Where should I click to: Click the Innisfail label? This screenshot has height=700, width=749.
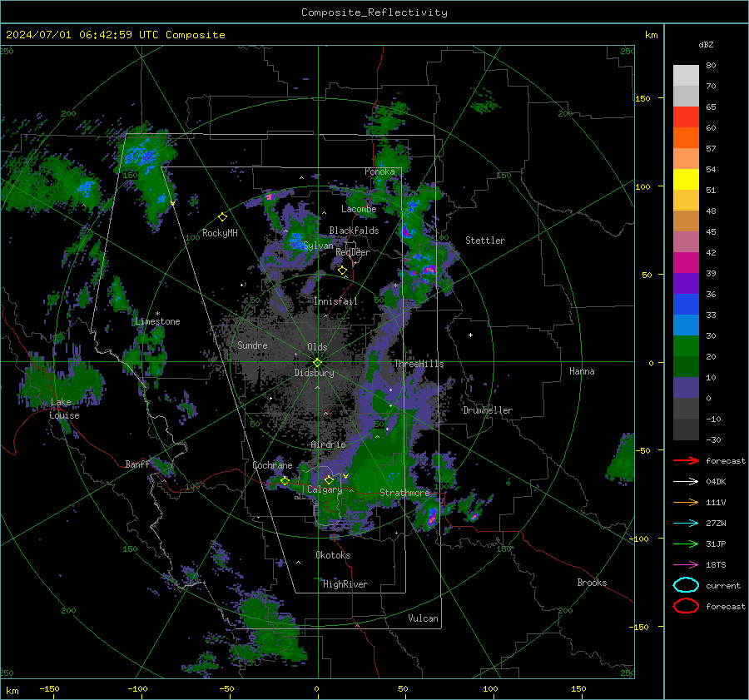335,301
